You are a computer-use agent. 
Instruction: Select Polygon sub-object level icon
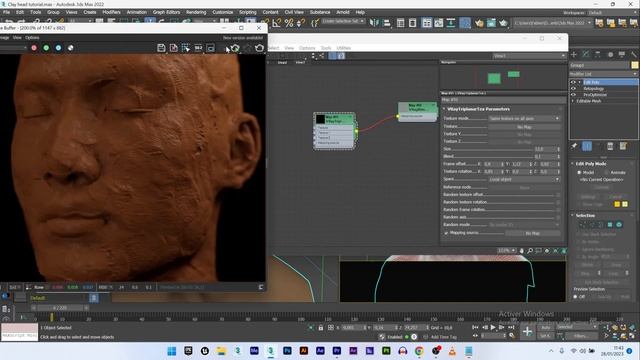click(x=610, y=224)
